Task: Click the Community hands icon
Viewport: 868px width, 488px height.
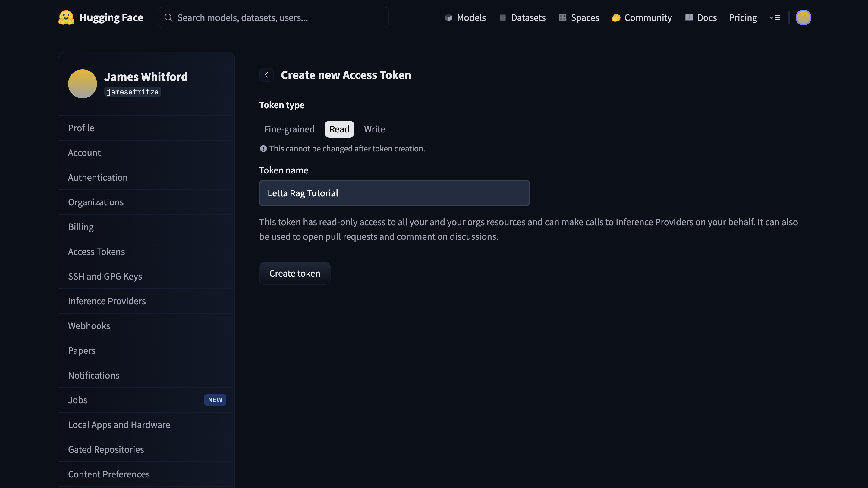Action: point(616,17)
